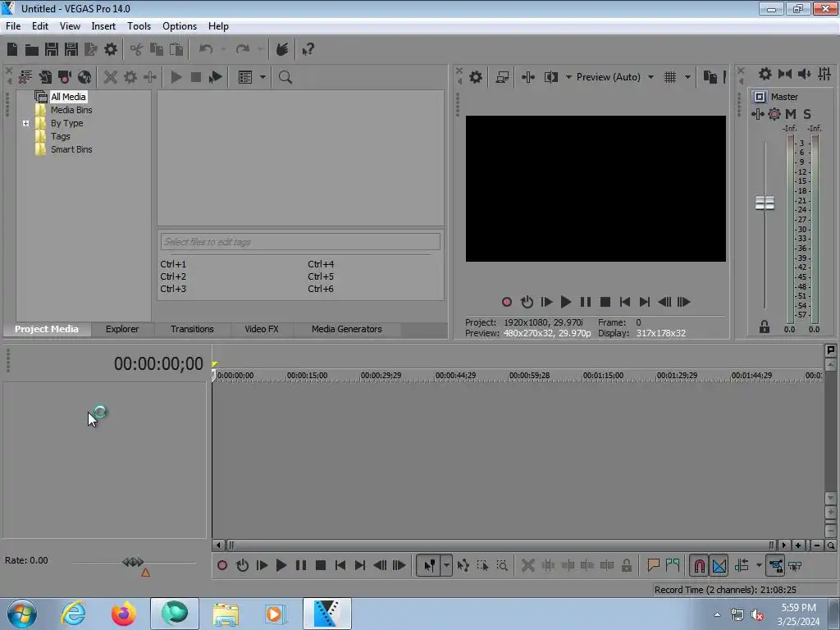Switch to the Media Generators tab
The image size is (840, 630).
(347, 329)
